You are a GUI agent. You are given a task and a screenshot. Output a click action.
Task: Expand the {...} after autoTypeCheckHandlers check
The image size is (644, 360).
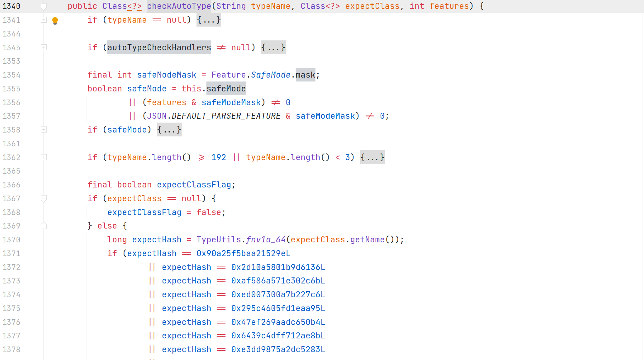point(273,47)
